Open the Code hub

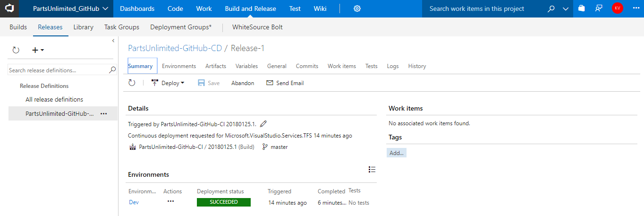coord(175,9)
